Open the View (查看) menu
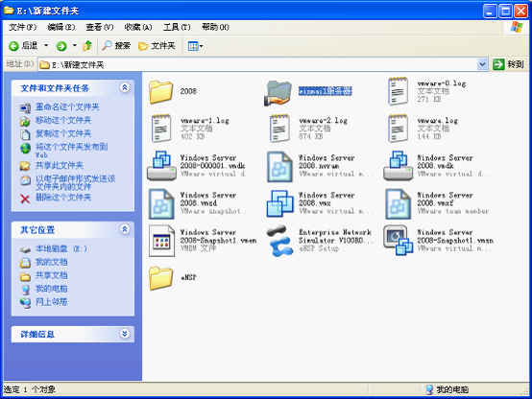 point(100,27)
